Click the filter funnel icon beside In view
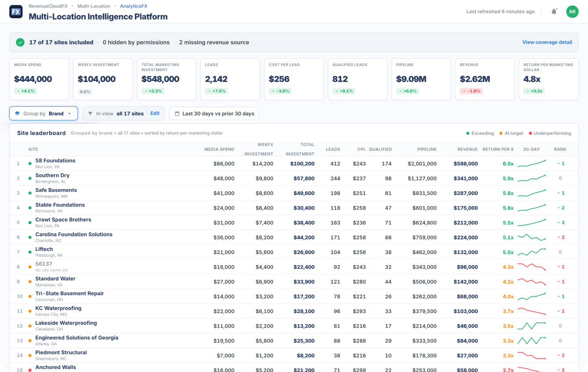The image size is (588, 372). click(x=90, y=113)
